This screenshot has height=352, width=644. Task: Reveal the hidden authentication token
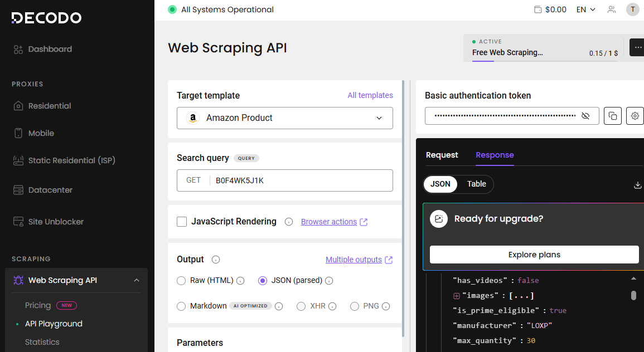(x=585, y=116)
